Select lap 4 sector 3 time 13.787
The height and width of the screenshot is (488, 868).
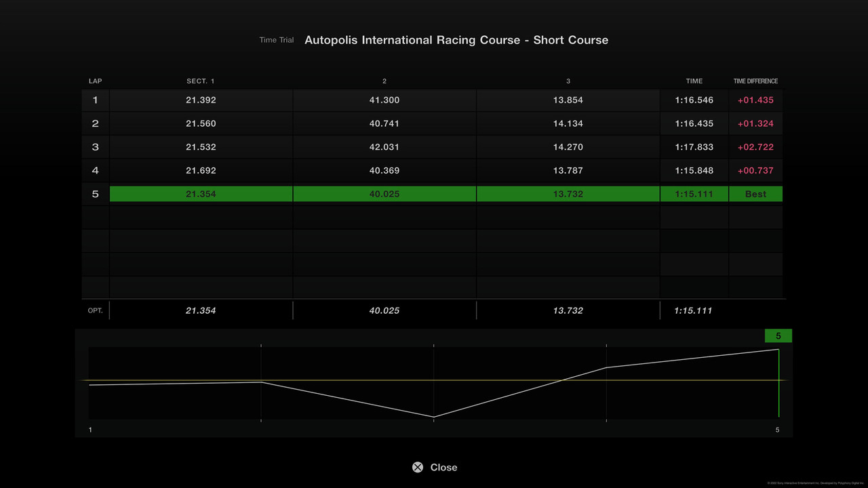(x=568, y=171)
